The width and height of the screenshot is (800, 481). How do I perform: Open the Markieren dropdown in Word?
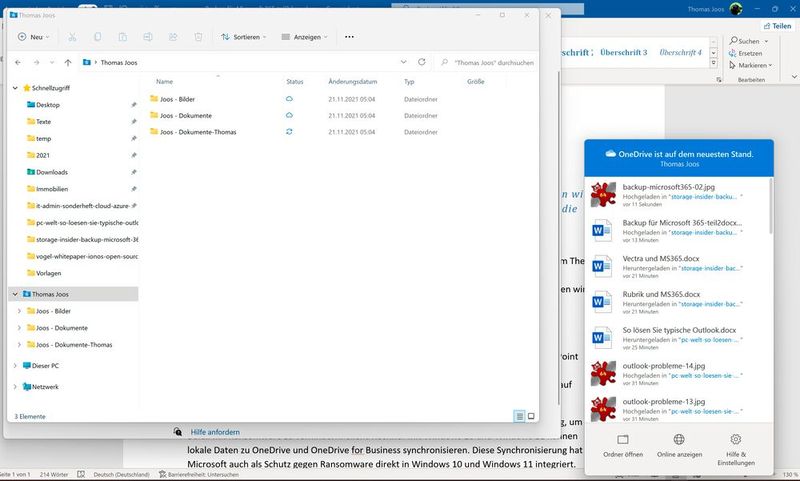751,65
